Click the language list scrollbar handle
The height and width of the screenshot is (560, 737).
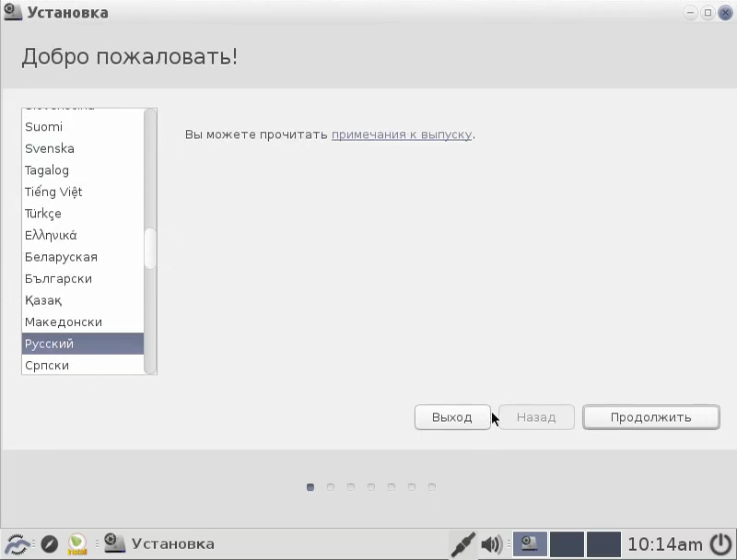pyautogui.click(x=150, y=249)
